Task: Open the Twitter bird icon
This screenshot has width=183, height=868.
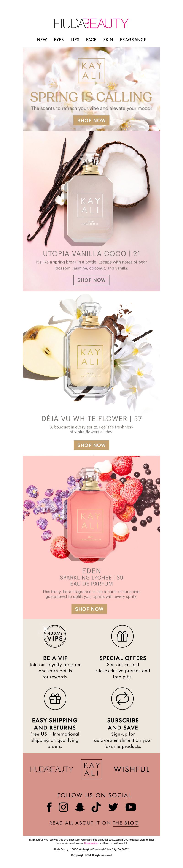Action: pyautogui.click(x=113, y=807)
